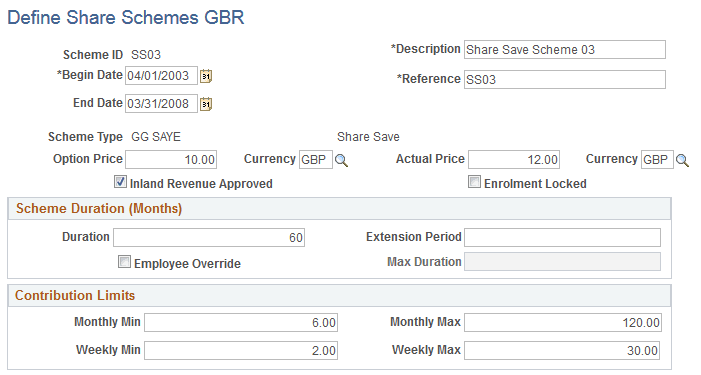The image size is (701, 375).
Task: Click the Reference input field
Action: coord(565,80)
